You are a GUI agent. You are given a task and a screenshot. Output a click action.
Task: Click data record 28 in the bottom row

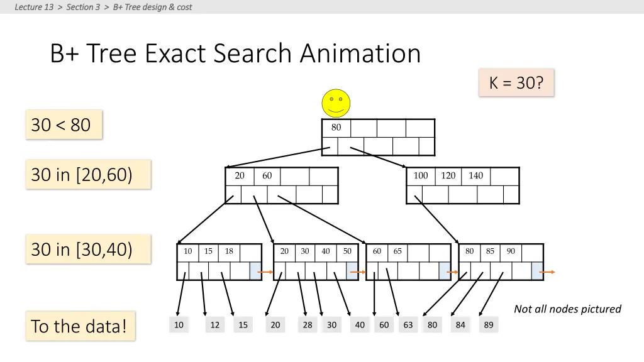(308, 325)
